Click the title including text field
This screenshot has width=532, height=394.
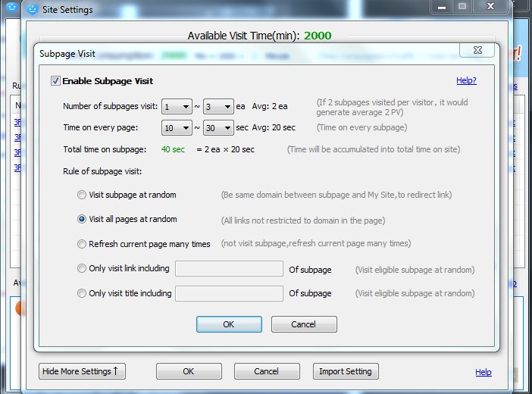(229, 293)
